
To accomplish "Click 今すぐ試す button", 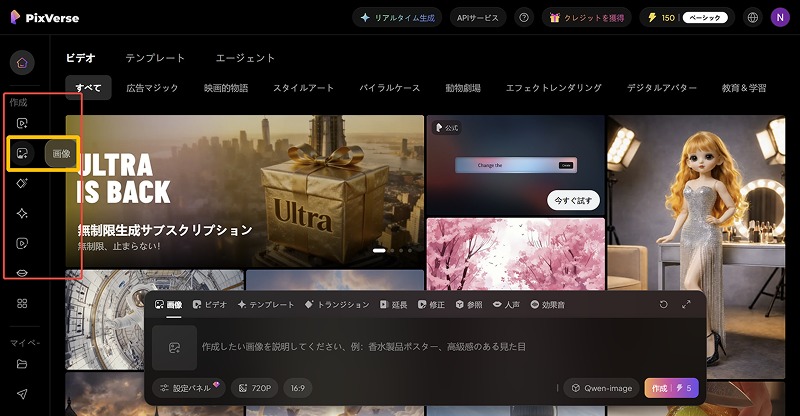I will (x=573, y=201).
